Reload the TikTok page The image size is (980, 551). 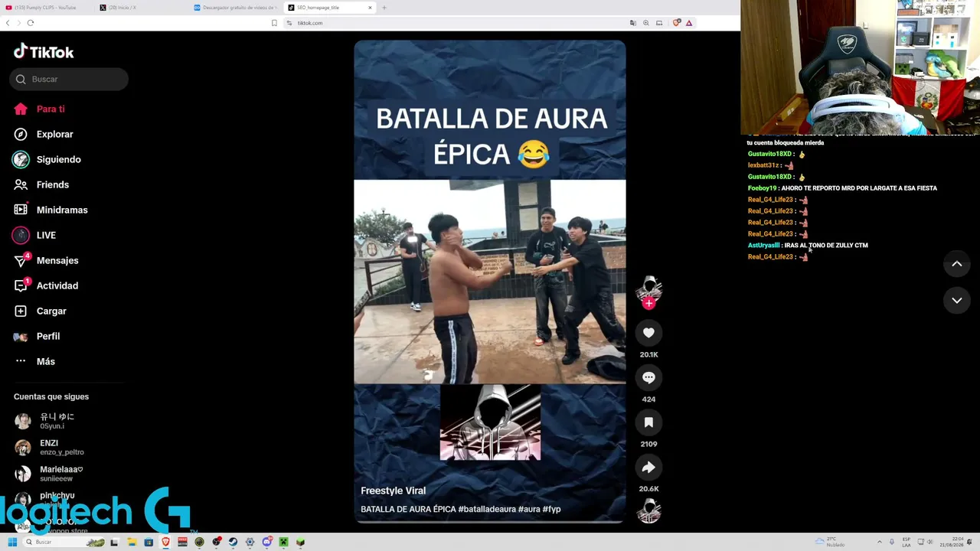(x=31, y=23)
